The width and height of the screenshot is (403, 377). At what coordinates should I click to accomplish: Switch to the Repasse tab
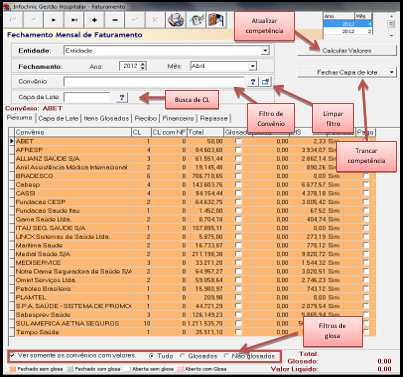pos(214,118)
